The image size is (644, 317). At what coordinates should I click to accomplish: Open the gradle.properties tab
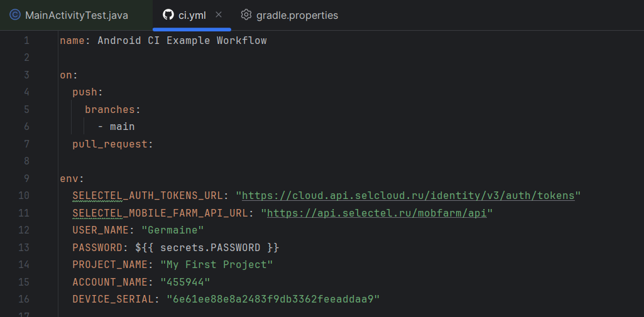click(297, 15)
